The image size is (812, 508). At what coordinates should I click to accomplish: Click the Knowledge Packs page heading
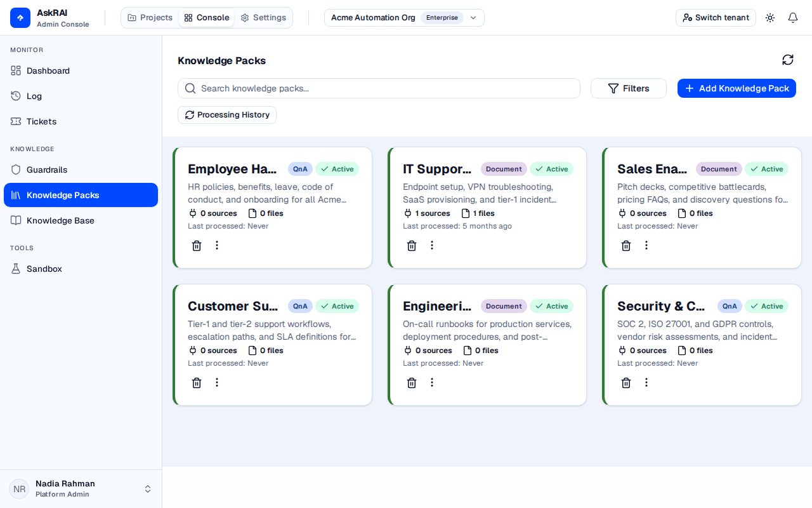coord(221,60)
